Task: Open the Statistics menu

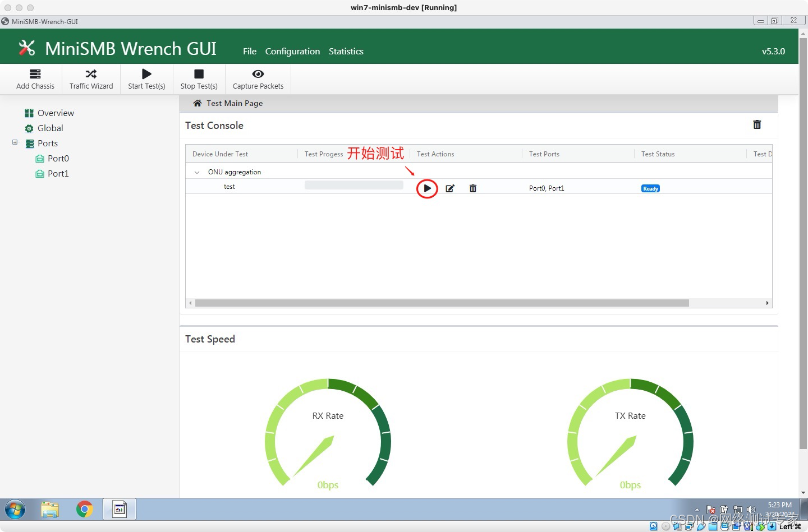Action: click(346, 51)
